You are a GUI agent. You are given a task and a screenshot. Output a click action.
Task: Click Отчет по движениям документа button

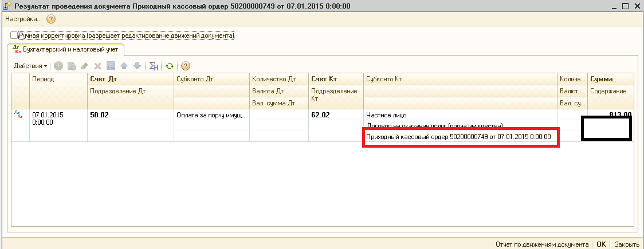pos(542,244)
